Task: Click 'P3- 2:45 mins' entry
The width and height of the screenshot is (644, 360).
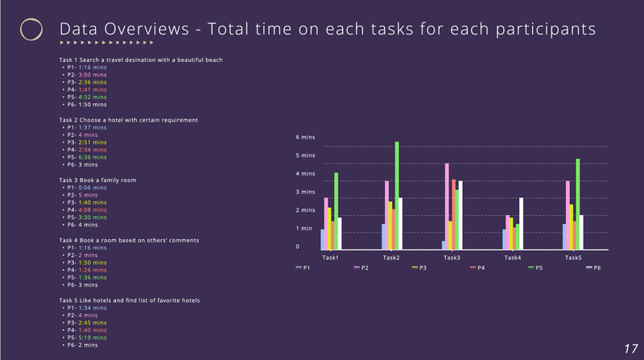Action: (x=87, y=323)
